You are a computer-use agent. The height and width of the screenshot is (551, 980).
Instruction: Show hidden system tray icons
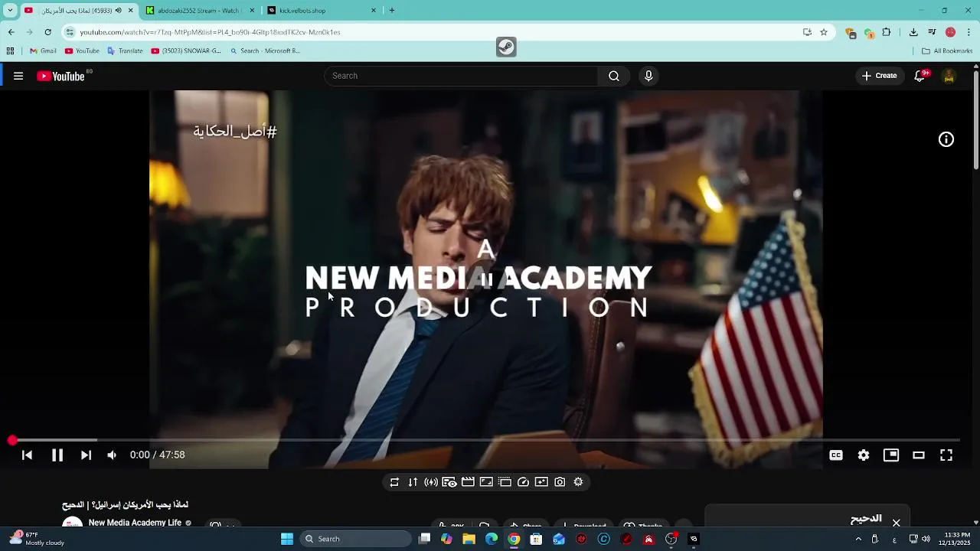coord(858,539)
